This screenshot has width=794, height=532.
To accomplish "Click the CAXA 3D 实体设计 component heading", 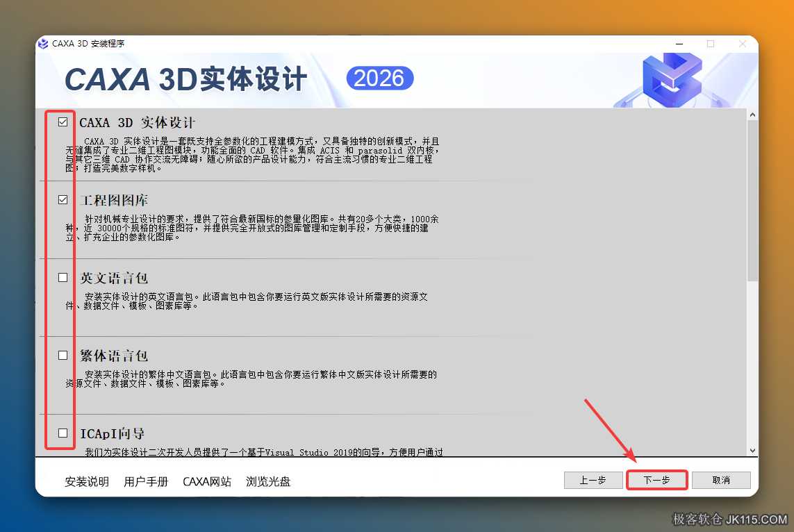I will [138, 122].
